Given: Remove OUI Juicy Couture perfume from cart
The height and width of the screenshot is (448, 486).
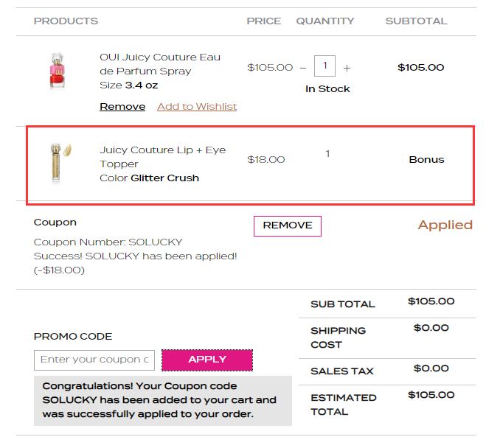Looking at the screenshot, I should point(122,107).
